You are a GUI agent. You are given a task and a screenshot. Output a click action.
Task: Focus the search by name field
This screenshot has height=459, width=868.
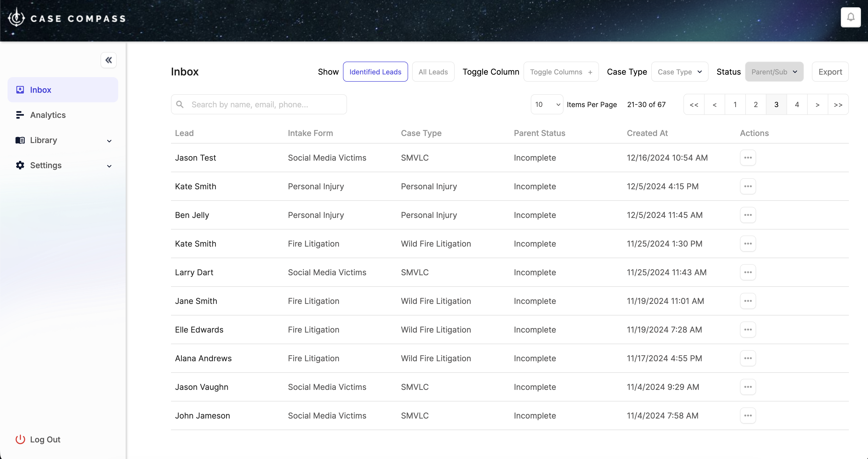(258, 104)
